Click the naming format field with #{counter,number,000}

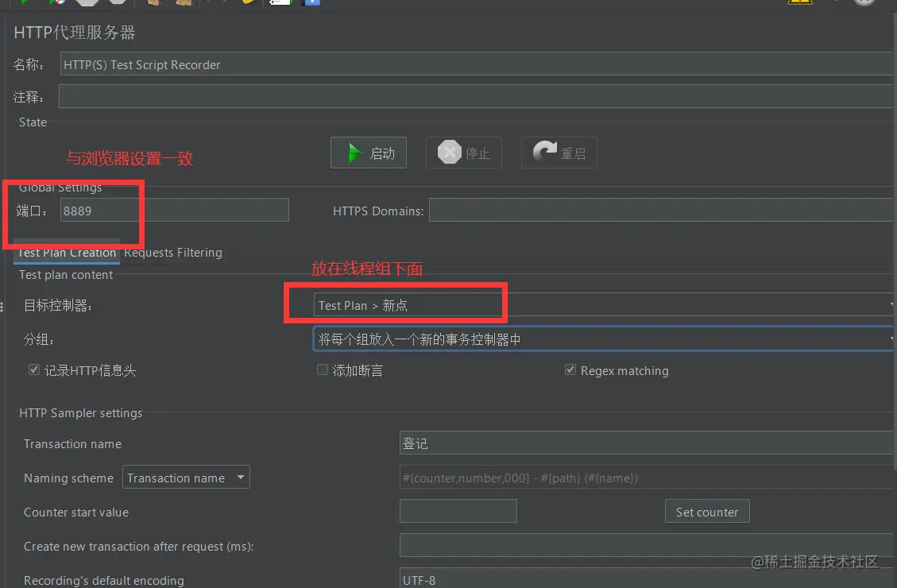click(x=647, y=477)
